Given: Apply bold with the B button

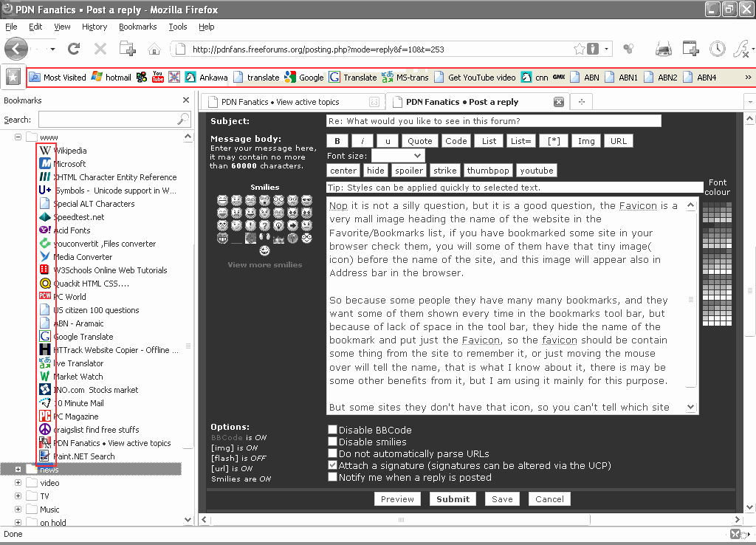Looking at the screenshot, I should (337, 141).
